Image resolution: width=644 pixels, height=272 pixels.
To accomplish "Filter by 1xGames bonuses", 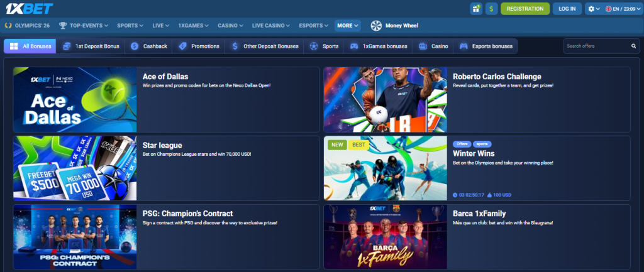I will pyautogui.click(x=379, y=46).
